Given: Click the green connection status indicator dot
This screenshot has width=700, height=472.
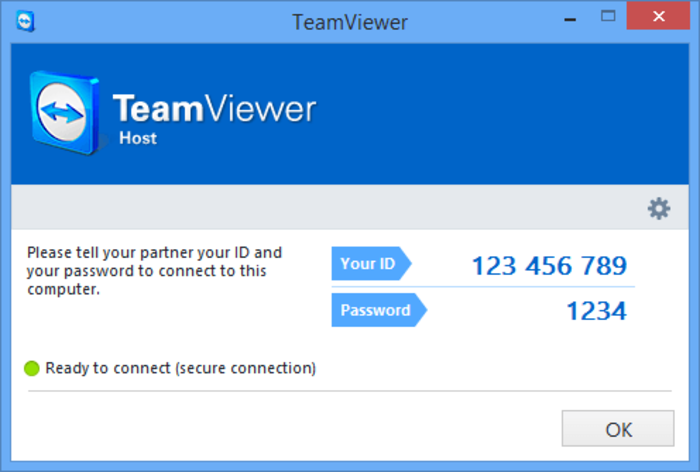Looking at the screenshot, I should point(33,369).
